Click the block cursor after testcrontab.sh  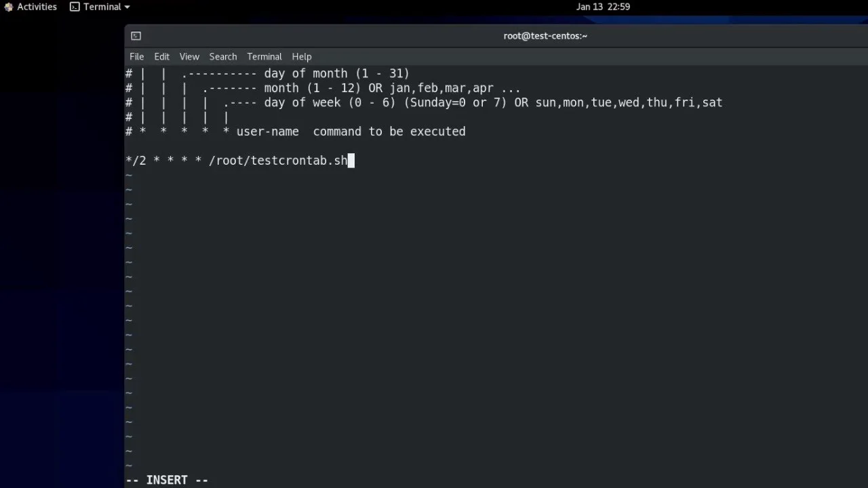[351, 161]
